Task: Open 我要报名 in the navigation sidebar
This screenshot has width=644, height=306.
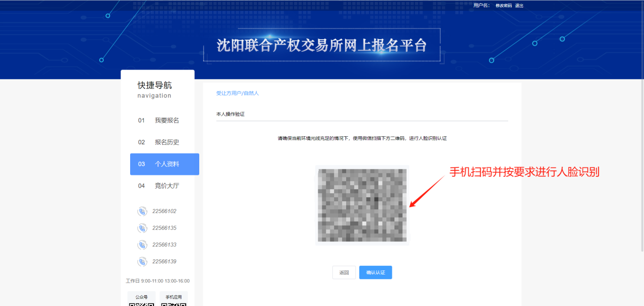Action: coord(166,120)
